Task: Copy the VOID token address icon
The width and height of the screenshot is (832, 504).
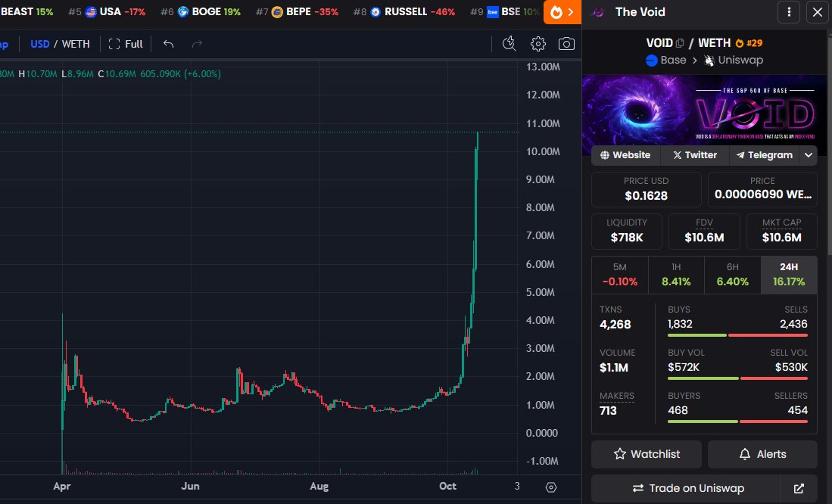Action: [680, 43]
